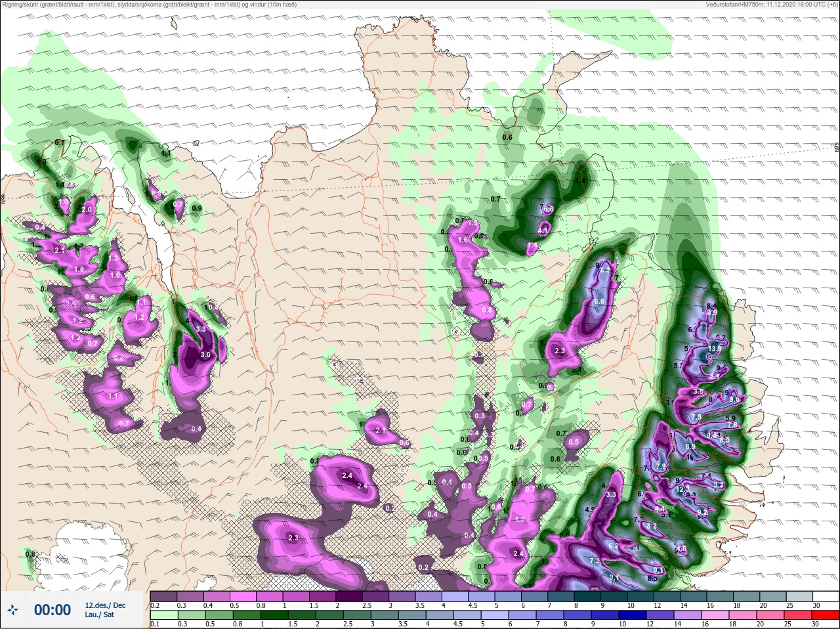Screen dimensions: 840x629
Task: Click the precipitation value 7.2 near the south coast
Action: [594, 561]
